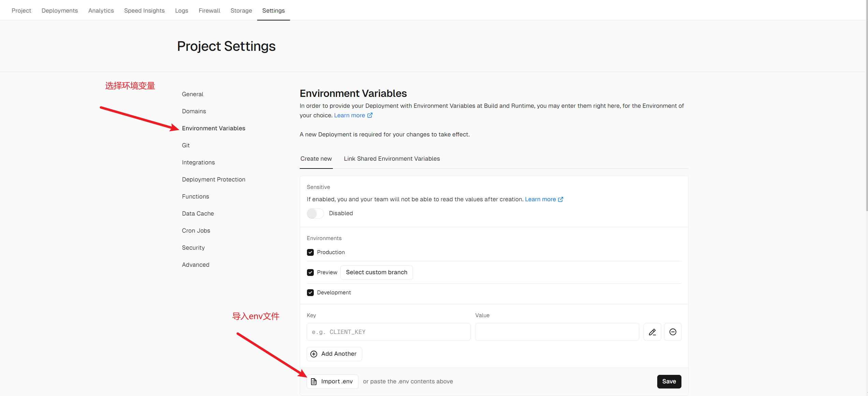The width and height of the screenshot is (868, 396).
Task: Uncheck the Preview environment checkbox
Action: pyautogui.click(x=310, y=273)
